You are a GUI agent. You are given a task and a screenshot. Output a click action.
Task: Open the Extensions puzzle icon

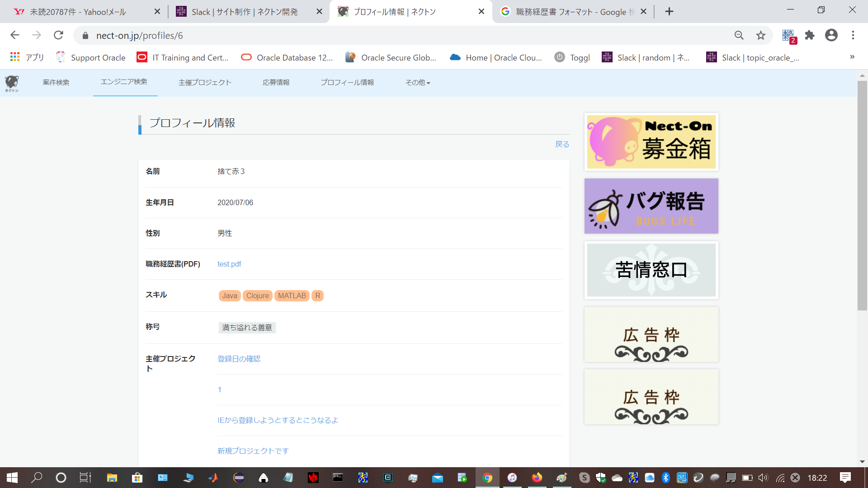coord(810,35)
